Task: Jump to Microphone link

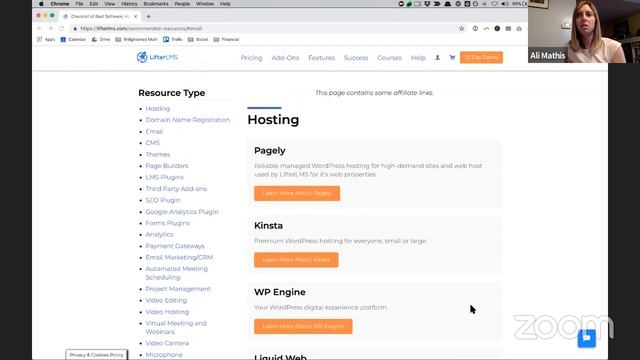Action: (x=164, y=355)
